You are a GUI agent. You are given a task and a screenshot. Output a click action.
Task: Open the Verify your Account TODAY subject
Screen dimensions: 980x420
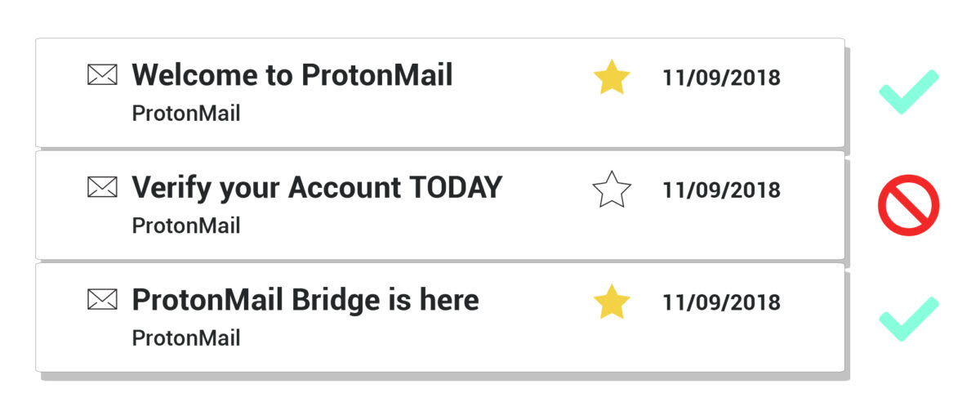[x=317, y=188]
